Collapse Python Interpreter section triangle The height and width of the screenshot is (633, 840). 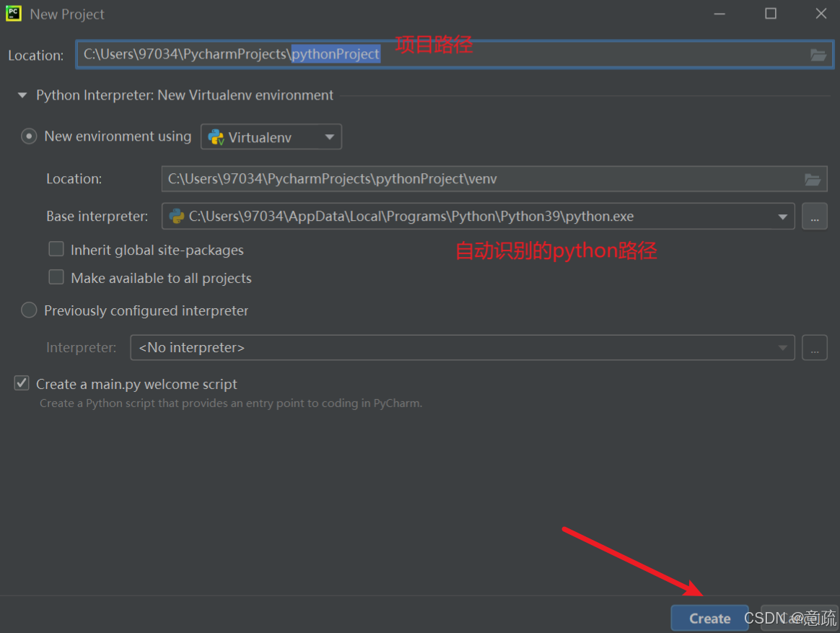click(x=22, y=95)
